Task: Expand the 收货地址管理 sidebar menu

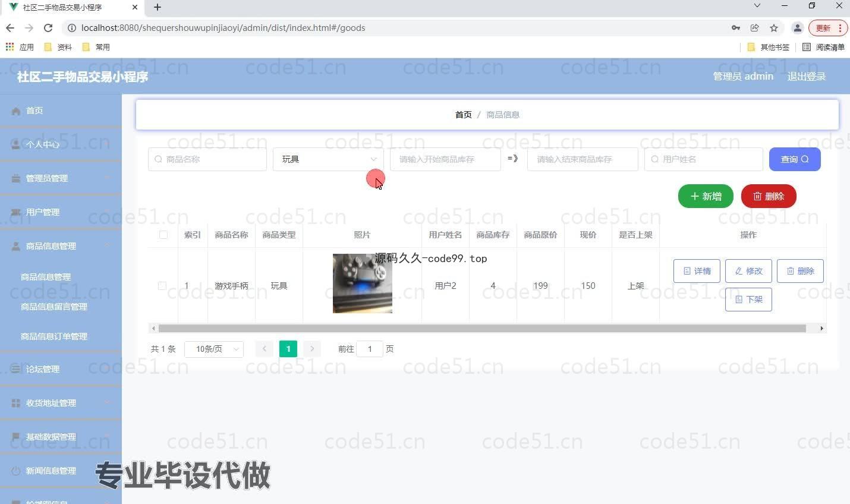Action: coord(61,403)
